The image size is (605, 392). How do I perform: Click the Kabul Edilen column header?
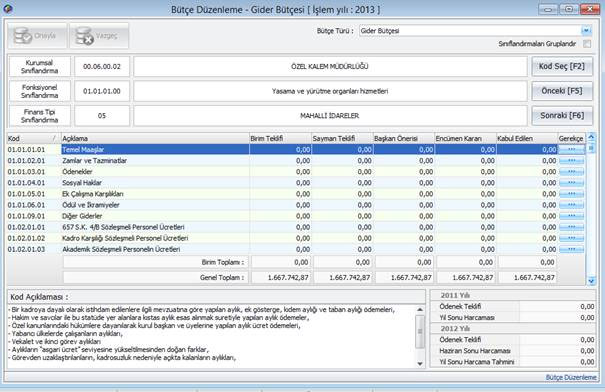coord(527,138)
